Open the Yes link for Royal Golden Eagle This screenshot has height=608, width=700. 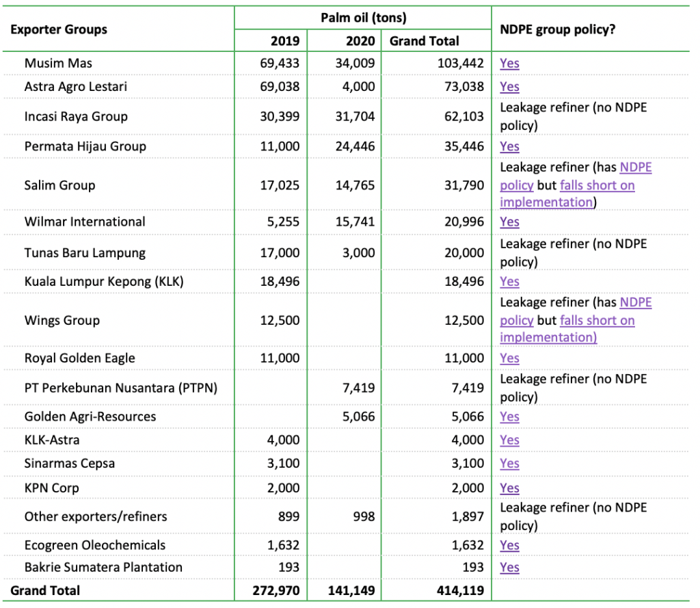pos(509,358)
